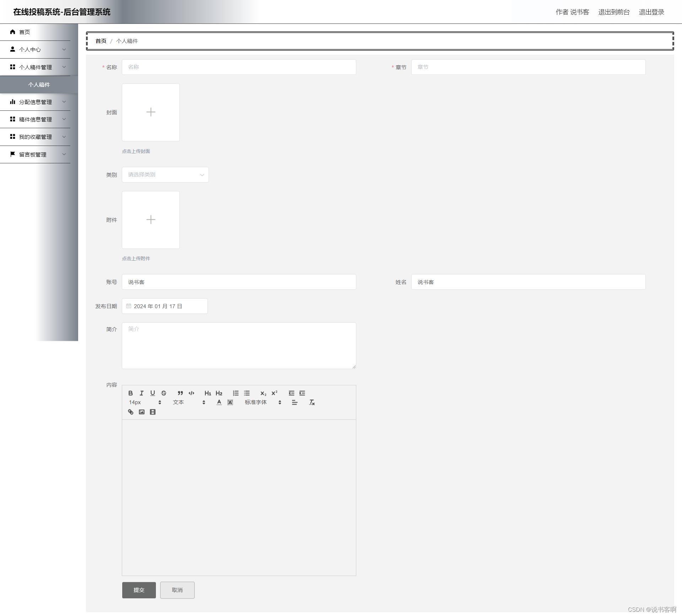Insert a bulleted list

coord(247,393)
